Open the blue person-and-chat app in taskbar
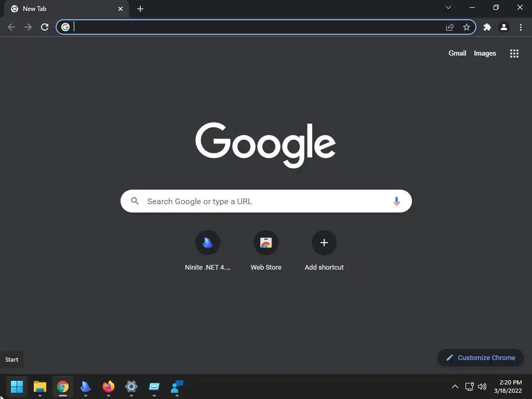This screenshot has height=399, width=532. click(x=177, y=387)
